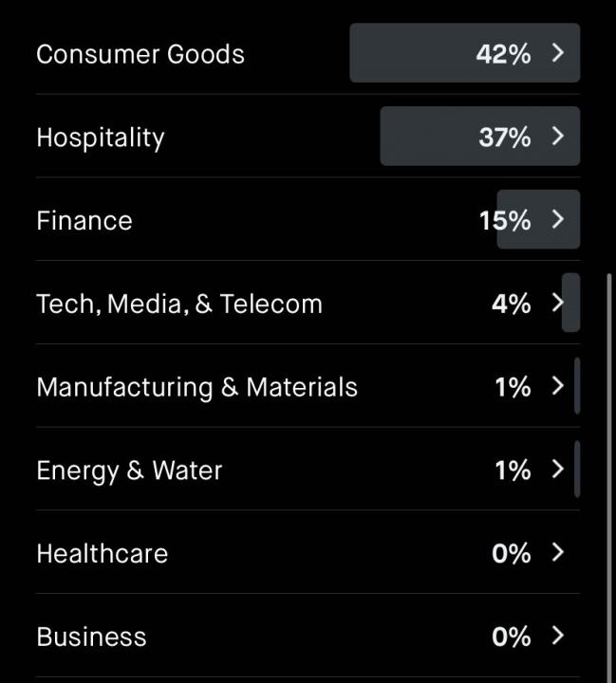Click the Hospitality 37% percentage bar
This screenshot has height=683, width=616.
[480, 136]
